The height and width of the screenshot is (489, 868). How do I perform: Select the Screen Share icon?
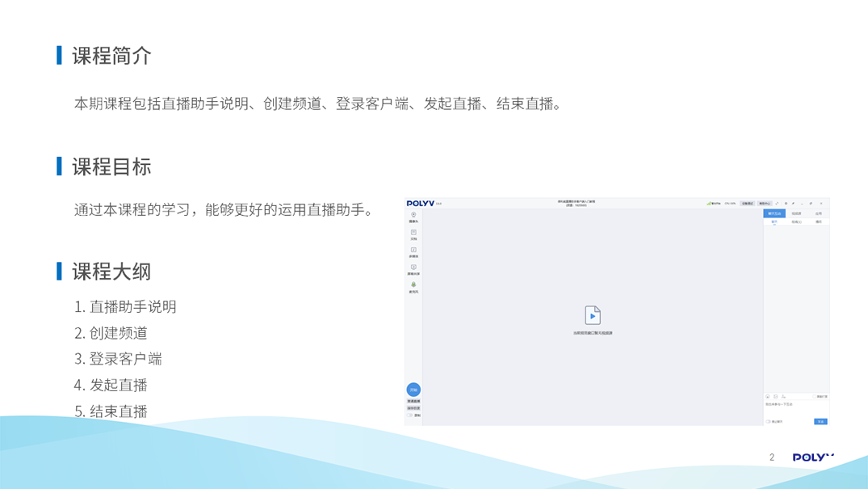pos(413,268)
